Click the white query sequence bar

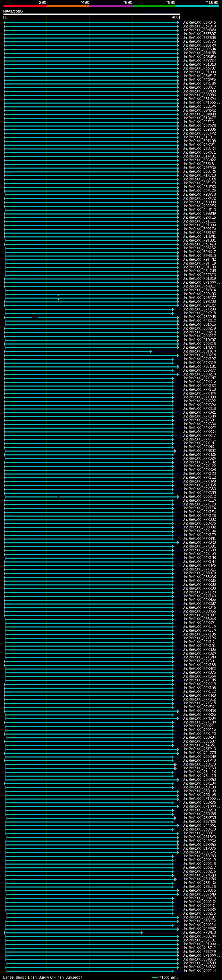point(92,14)
